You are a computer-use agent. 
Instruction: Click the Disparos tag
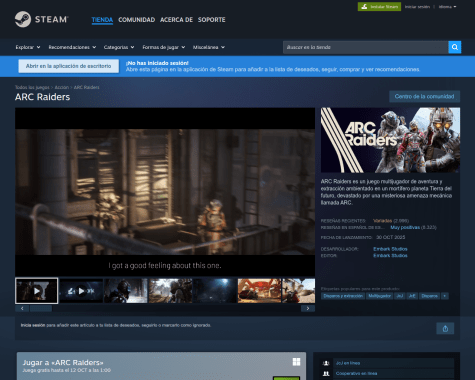(429, 296)
